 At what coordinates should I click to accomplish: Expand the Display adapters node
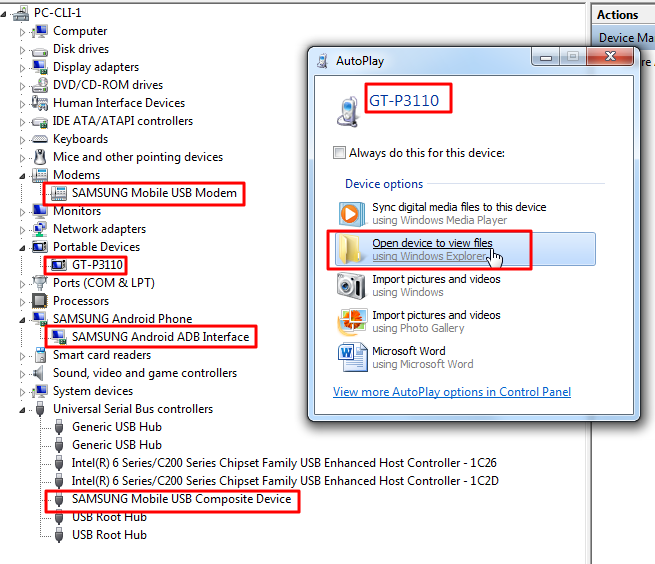coord(22,68)
